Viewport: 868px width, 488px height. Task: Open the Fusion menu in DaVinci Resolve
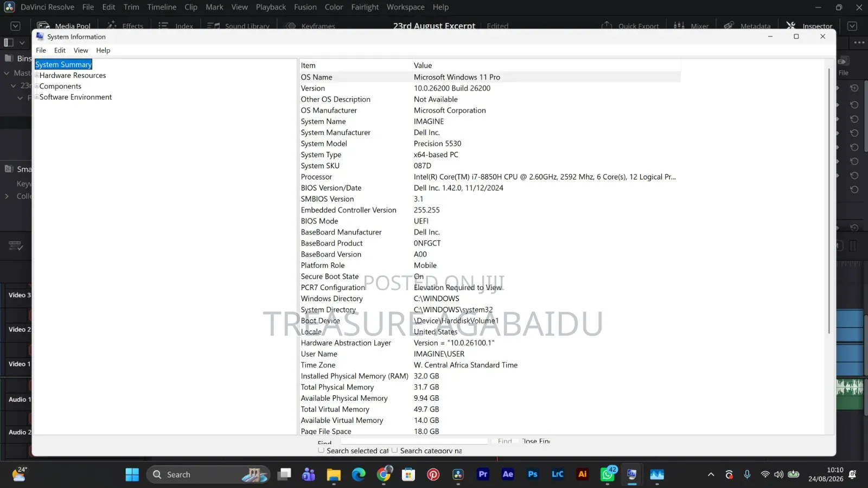tap(305, 7)
